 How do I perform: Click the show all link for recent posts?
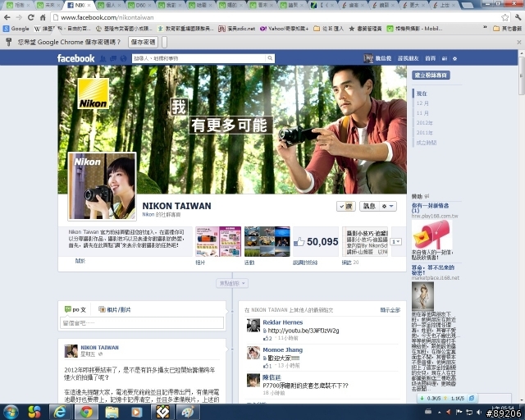click(x=390, y=310)
